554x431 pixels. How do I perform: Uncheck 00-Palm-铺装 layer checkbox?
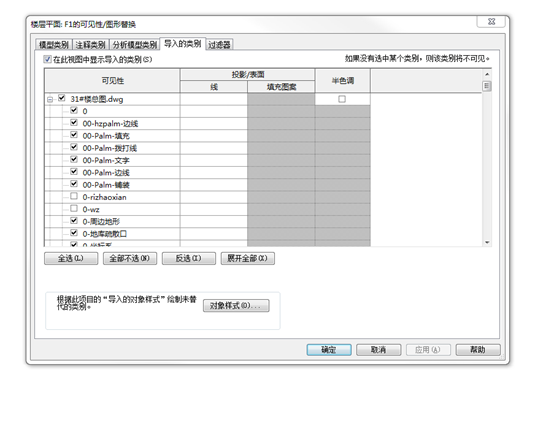click(x=74, y=184)
